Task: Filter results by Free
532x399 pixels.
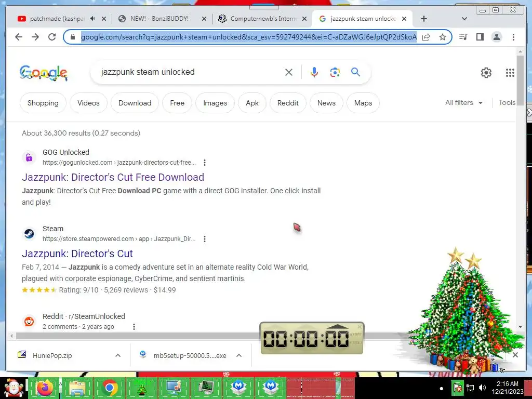Action: coord(177,103)
